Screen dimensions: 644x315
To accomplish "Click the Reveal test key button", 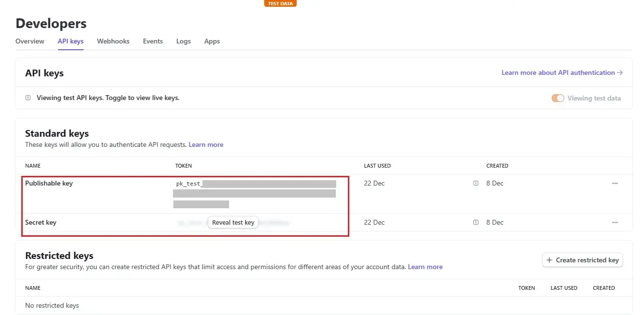I will (x=233, y=222).
